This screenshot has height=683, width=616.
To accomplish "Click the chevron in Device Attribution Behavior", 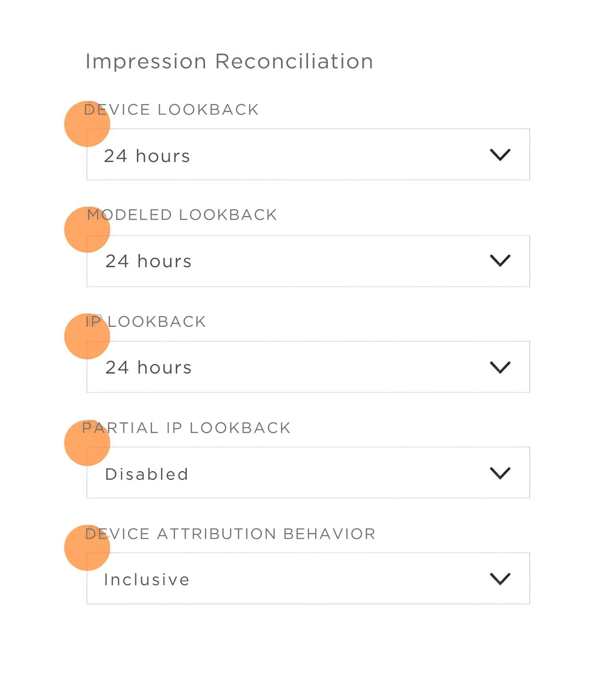I will (500, 579).
